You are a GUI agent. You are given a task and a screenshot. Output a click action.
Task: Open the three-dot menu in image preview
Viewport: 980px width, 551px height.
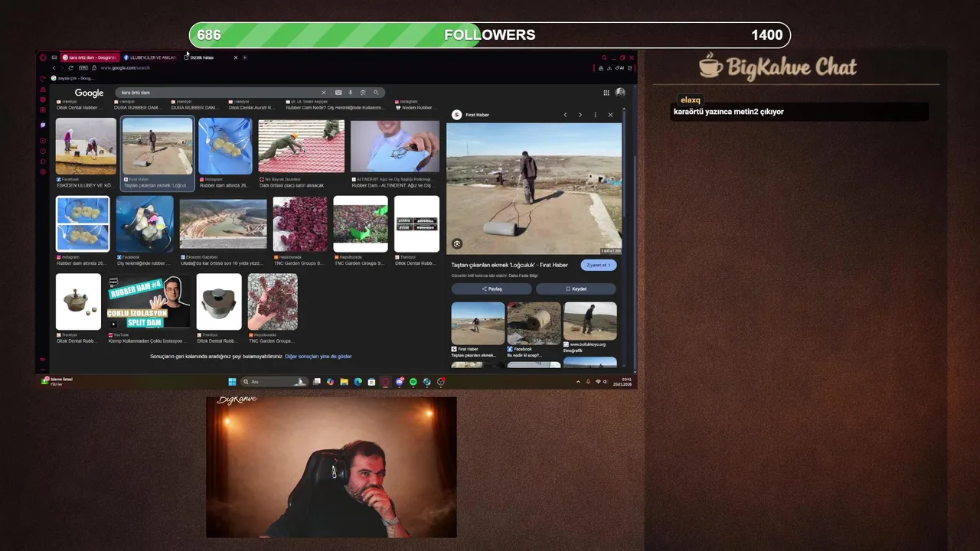(x=595, y=115)
